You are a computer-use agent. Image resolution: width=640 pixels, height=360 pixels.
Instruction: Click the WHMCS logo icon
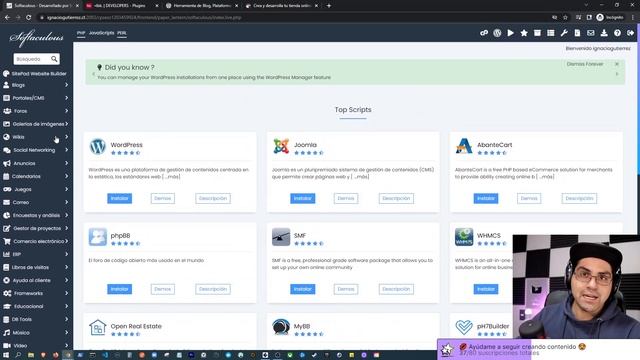[x=464, y=237]
